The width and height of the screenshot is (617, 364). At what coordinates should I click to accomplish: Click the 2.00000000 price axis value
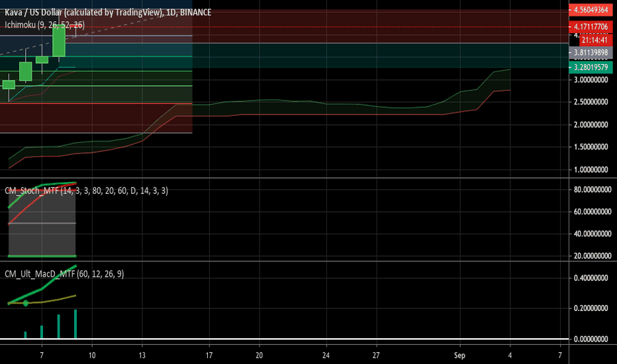pos(591,124)
